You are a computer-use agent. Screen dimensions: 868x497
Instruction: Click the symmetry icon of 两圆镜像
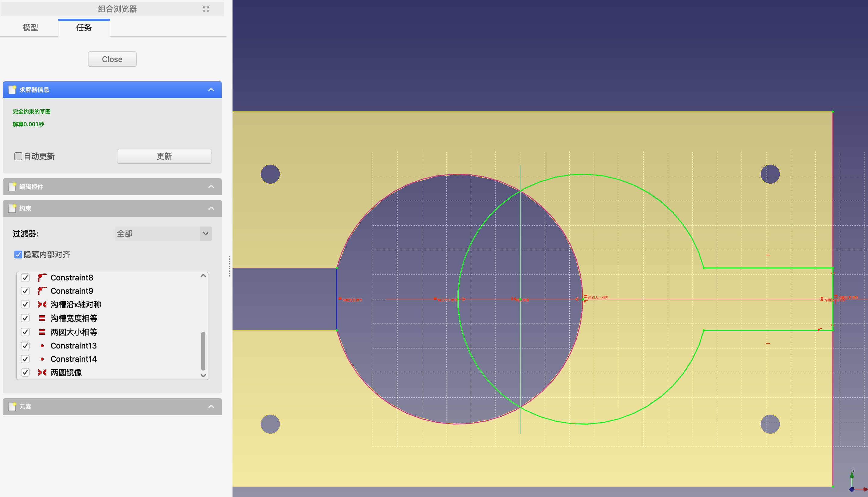pos(42,372)
